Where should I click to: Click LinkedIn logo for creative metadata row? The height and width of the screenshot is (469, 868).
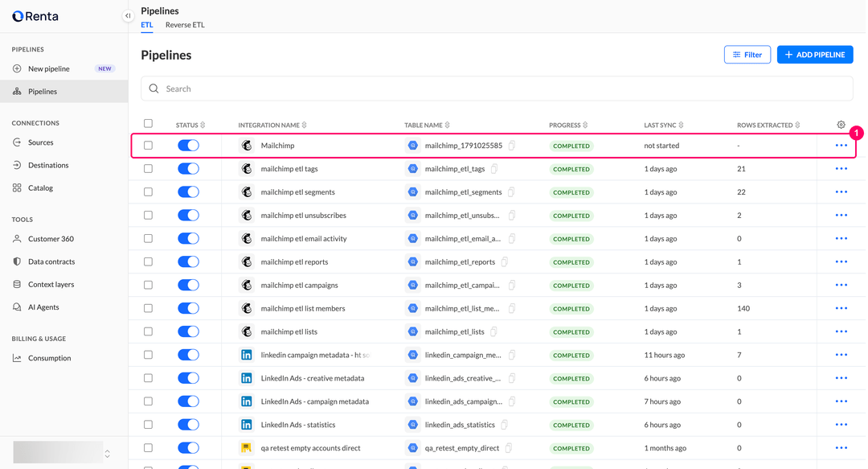pos(247,378)
